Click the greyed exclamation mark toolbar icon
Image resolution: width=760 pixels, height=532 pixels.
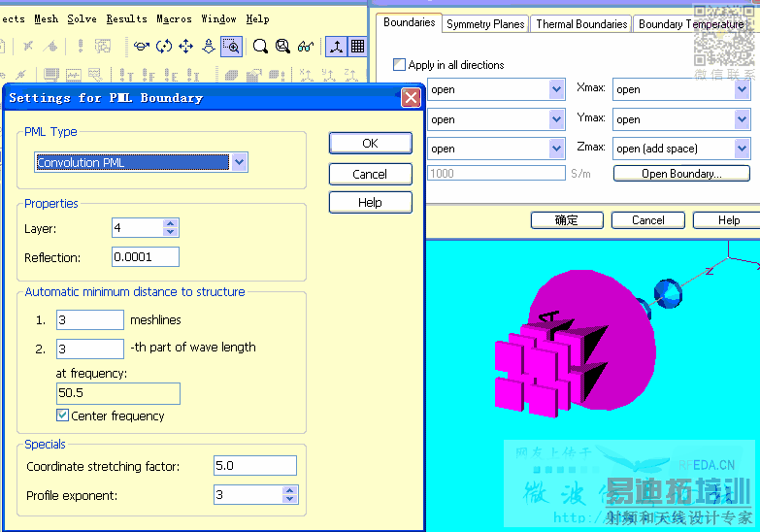pyautogui.click(x=81, y=46)
